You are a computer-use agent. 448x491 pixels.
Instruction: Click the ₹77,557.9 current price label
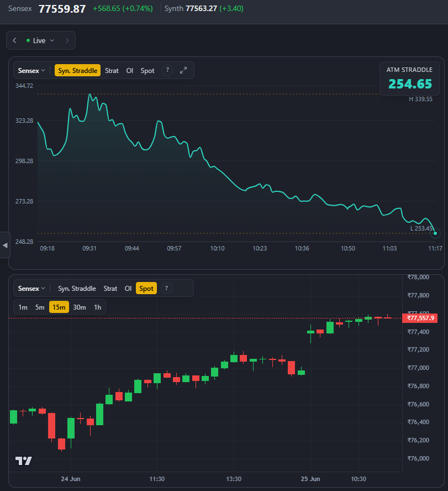420,318
